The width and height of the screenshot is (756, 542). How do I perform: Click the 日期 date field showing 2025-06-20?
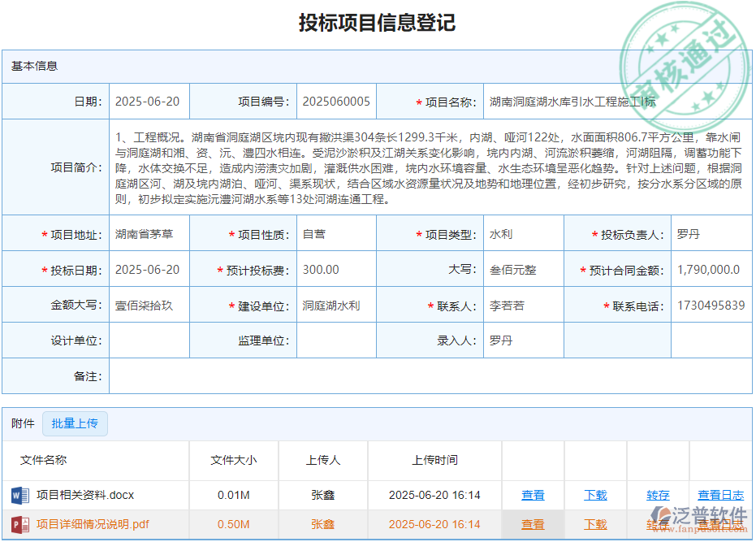pyautogui.click(x=149, y=101)
